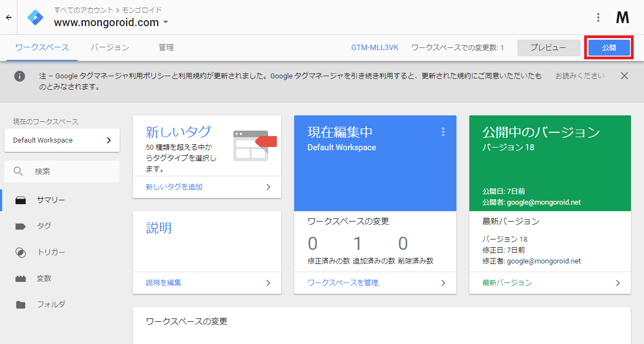The height and width of the screenshot is (344, 644).
Task: Switch to the バージョン tab
Action: tap(110, 48)
